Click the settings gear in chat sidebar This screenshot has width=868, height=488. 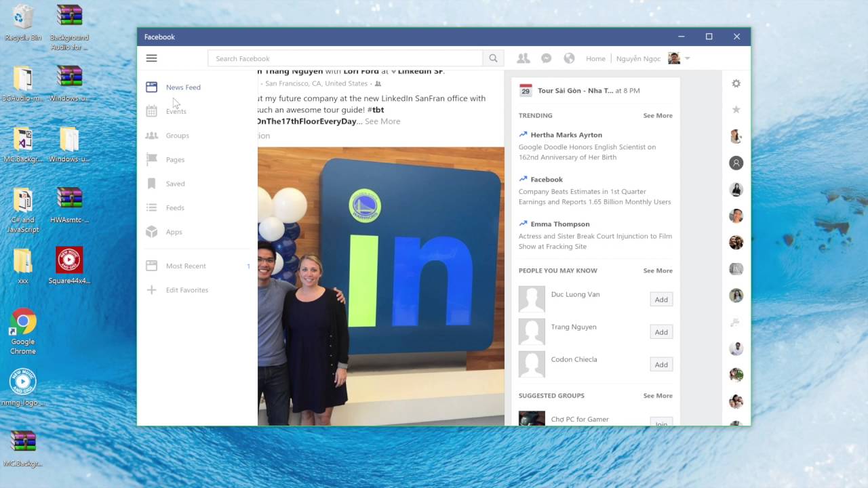tap(736, 83)
